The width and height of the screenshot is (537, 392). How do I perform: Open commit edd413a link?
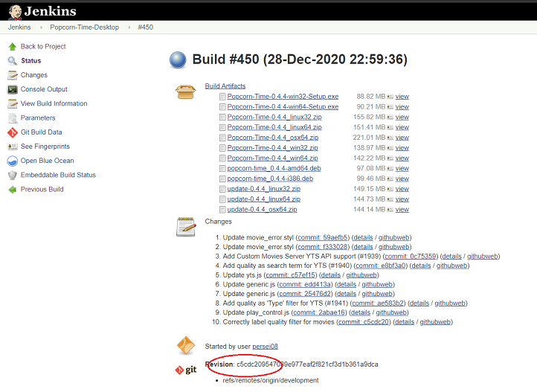[306, 284]
